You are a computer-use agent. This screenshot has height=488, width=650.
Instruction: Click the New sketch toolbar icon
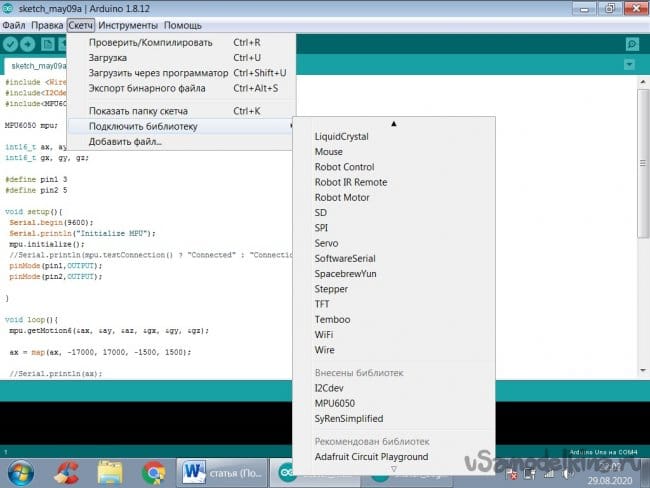(x=48, y=44)
